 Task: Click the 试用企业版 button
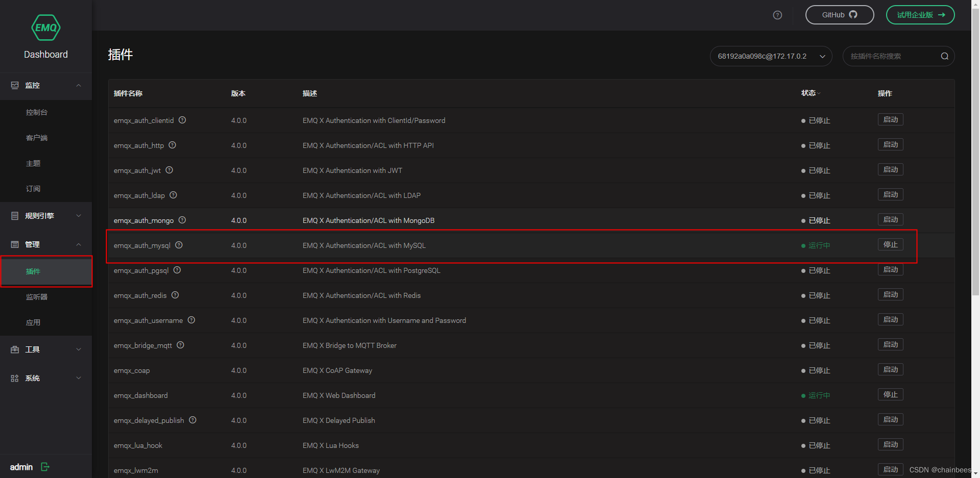click(x=920, y=15)
